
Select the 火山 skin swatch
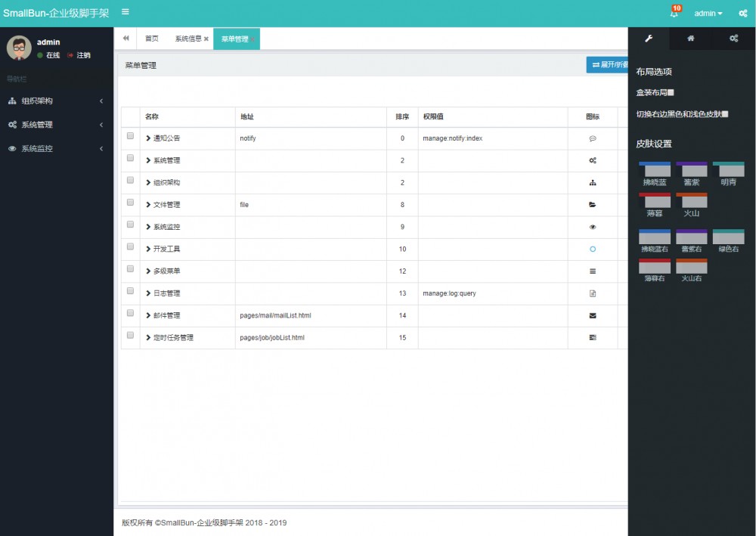coord(691,200)
